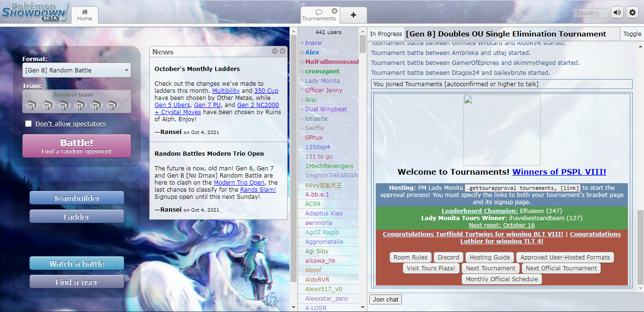Screen dimensions: 644x312
Task: Click the Join chat button
Action: click(385, 299)
